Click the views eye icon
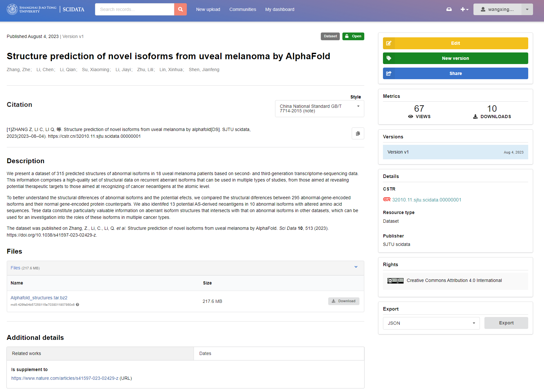 (x=411, y=117)
